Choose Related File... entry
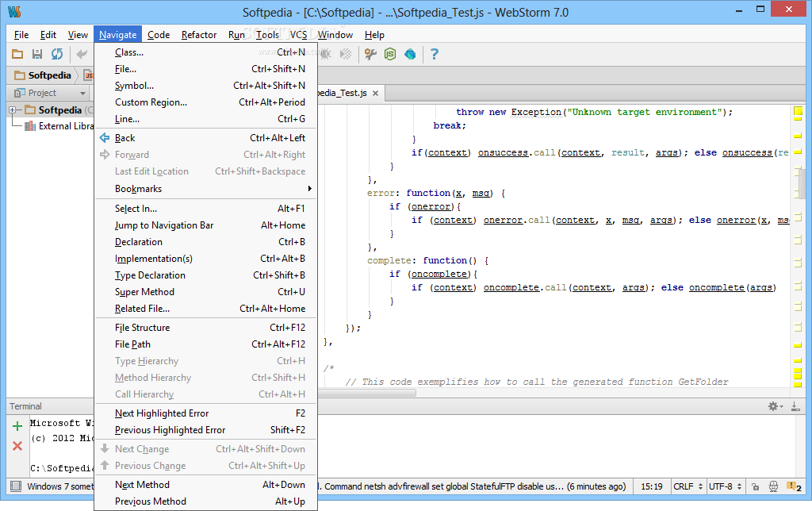 coord(205,309)
